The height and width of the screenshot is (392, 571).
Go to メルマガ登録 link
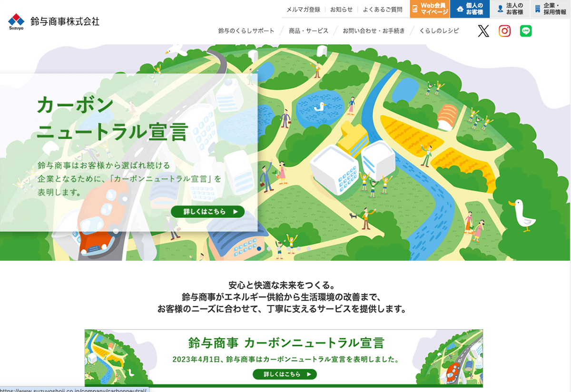303,9
